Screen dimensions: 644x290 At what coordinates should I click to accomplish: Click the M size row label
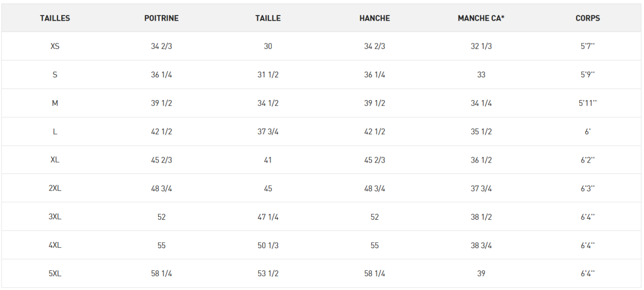[55, 103]
